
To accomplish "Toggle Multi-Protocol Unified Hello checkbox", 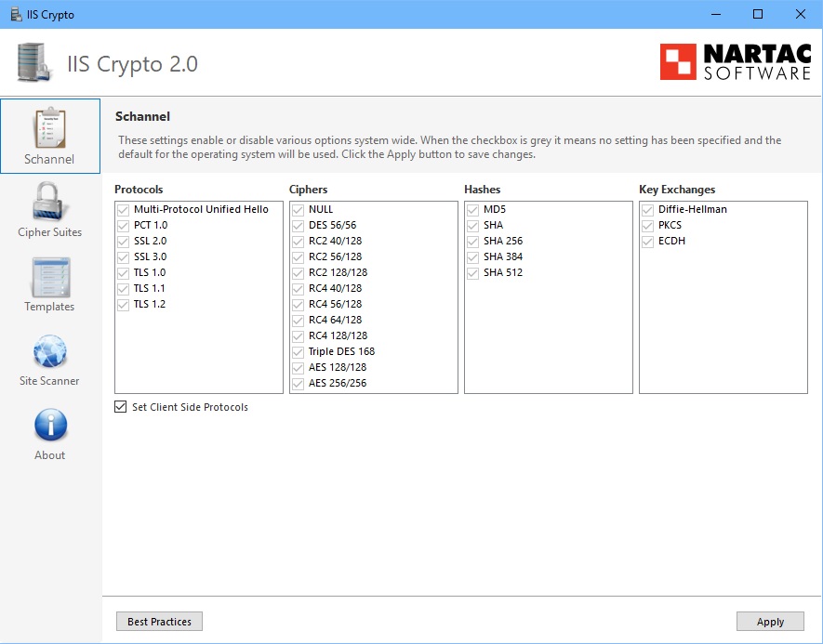I will pyautogui.click(x=124, y=210).
